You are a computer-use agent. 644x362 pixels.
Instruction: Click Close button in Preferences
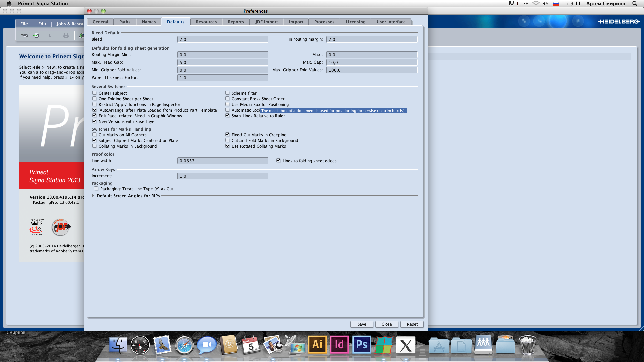click(387, 324)
